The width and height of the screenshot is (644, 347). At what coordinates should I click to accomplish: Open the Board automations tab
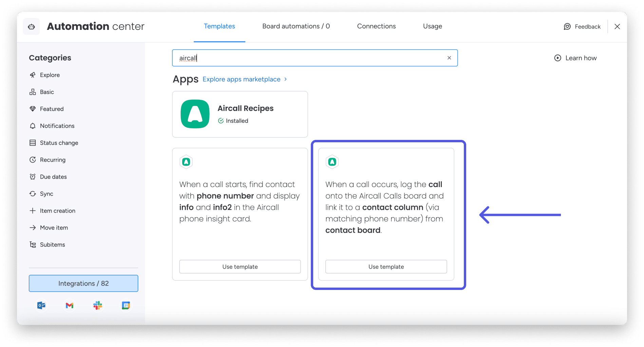pos(296,26)
